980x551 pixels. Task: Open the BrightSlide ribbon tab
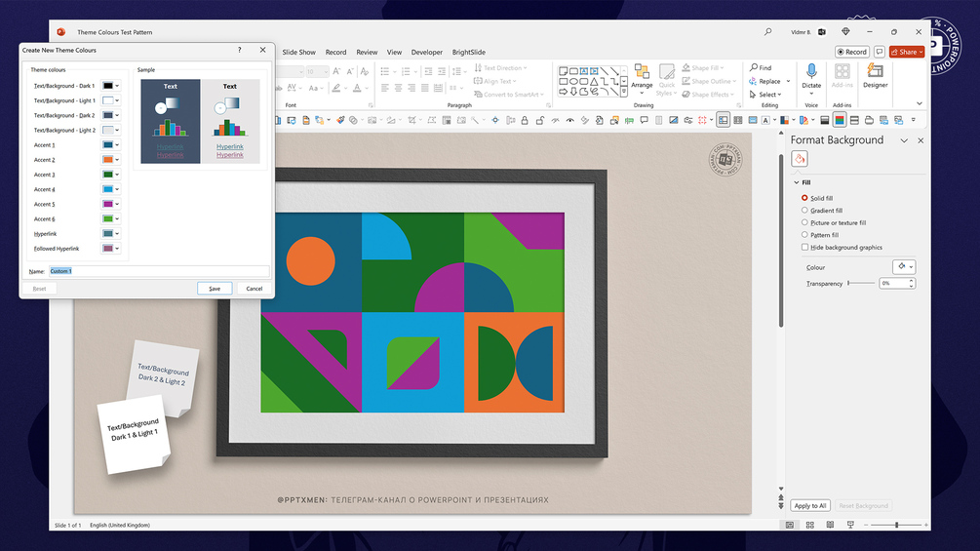469,52
